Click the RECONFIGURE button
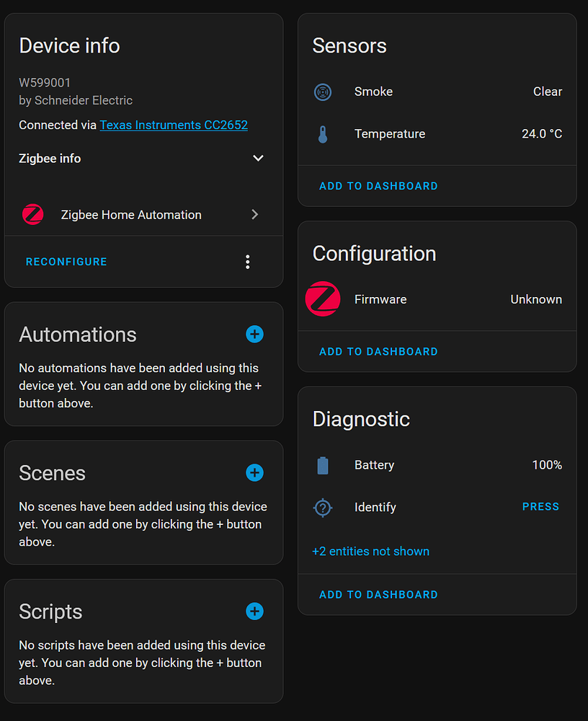588x721 pixels. (x=66, y=262)
